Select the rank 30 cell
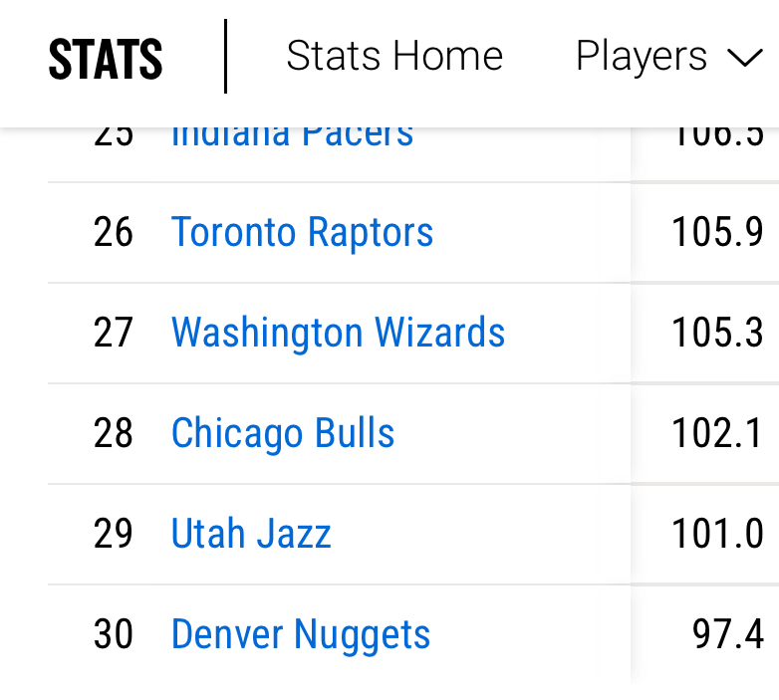Screen dimensions: 779x700 114,634
